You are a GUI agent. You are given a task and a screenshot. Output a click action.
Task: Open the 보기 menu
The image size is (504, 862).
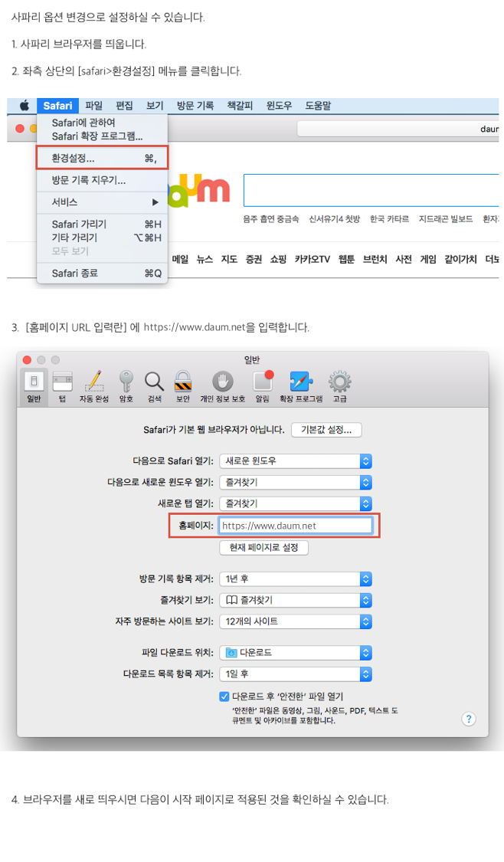(x=155, y=106)
